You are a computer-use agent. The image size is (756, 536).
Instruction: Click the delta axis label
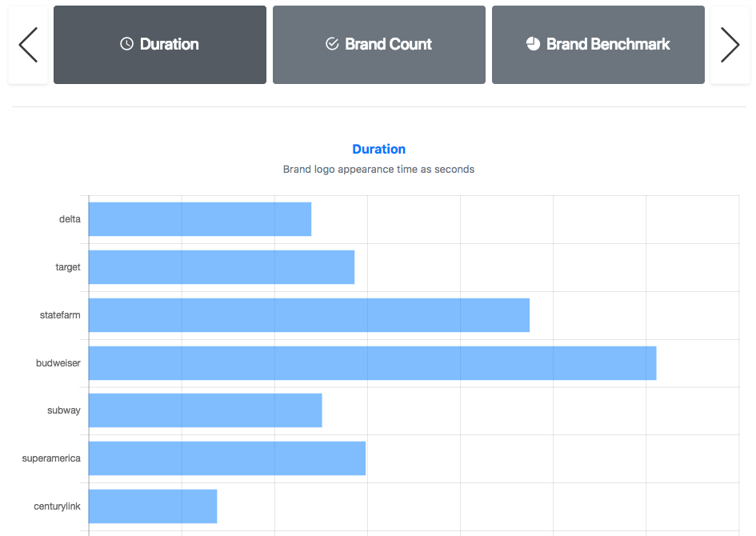tap(70, 219)
